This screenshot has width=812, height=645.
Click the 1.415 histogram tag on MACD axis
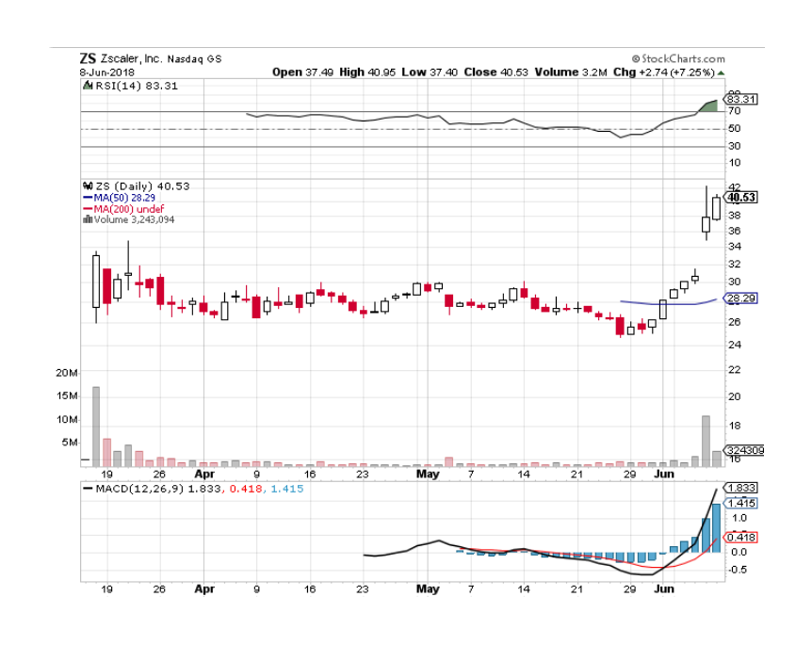pos(741,503)
